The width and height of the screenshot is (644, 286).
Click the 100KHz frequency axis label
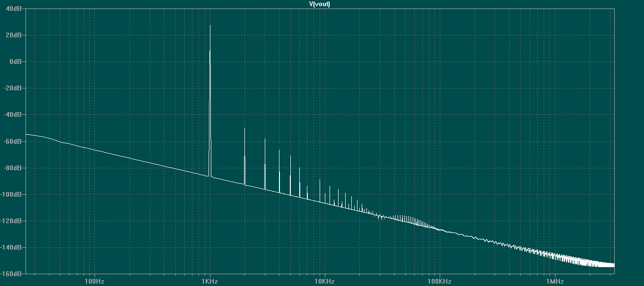pyautogui.click(x=440, y=281)
